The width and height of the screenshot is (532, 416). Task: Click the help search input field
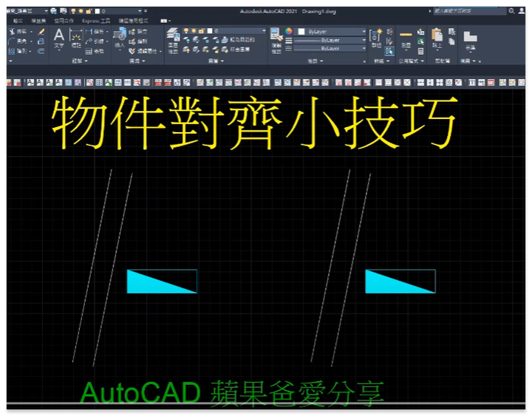[470, 11]
